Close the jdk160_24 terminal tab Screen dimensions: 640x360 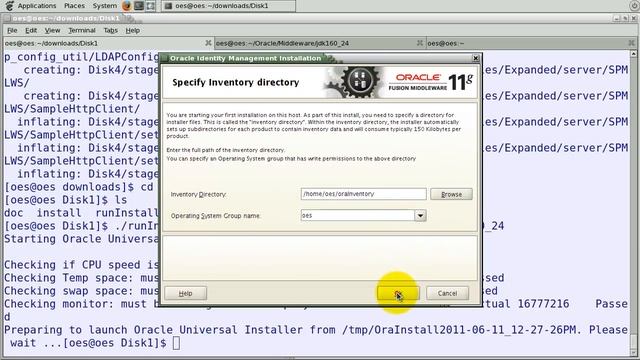tap(420, 43)
